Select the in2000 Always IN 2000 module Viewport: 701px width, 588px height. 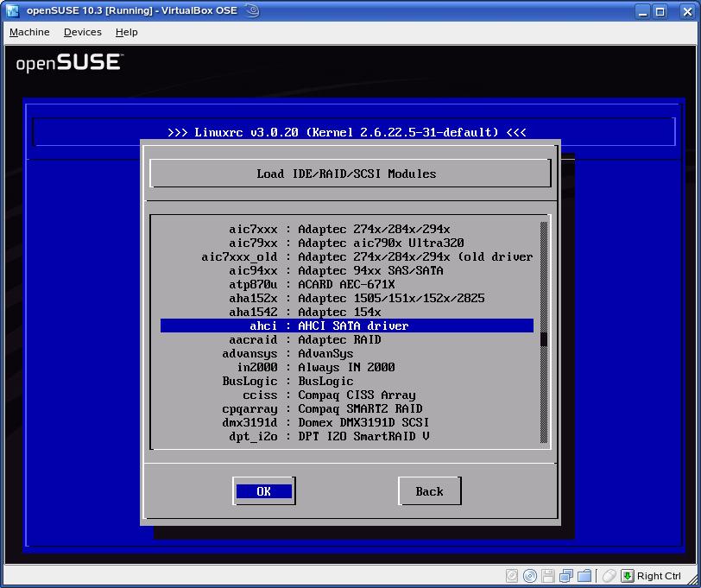347,367
